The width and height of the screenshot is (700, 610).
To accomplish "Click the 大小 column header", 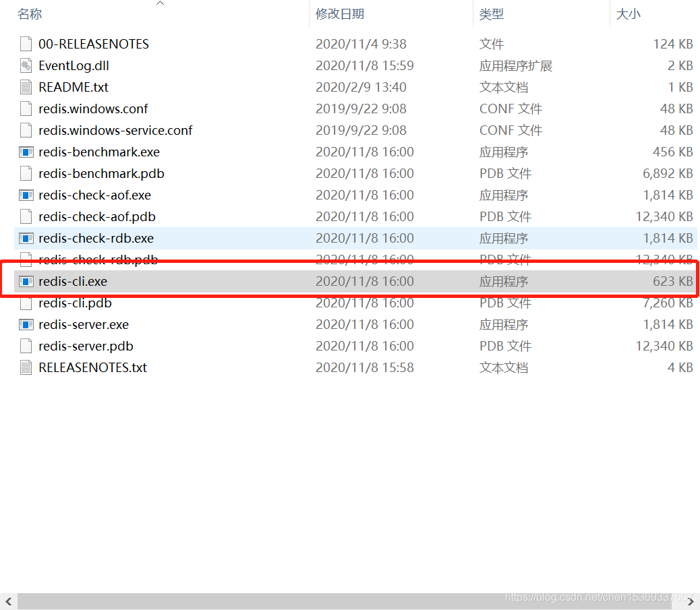I will [628, 14].
